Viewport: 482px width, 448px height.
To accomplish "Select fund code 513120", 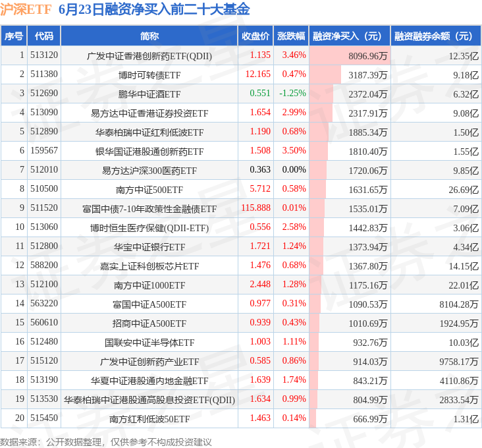I will tap(44, 55).
